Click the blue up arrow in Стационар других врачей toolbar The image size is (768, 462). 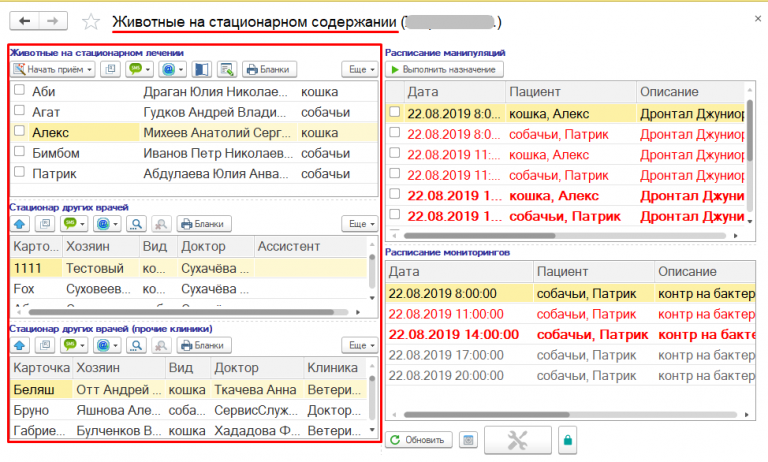20,224
